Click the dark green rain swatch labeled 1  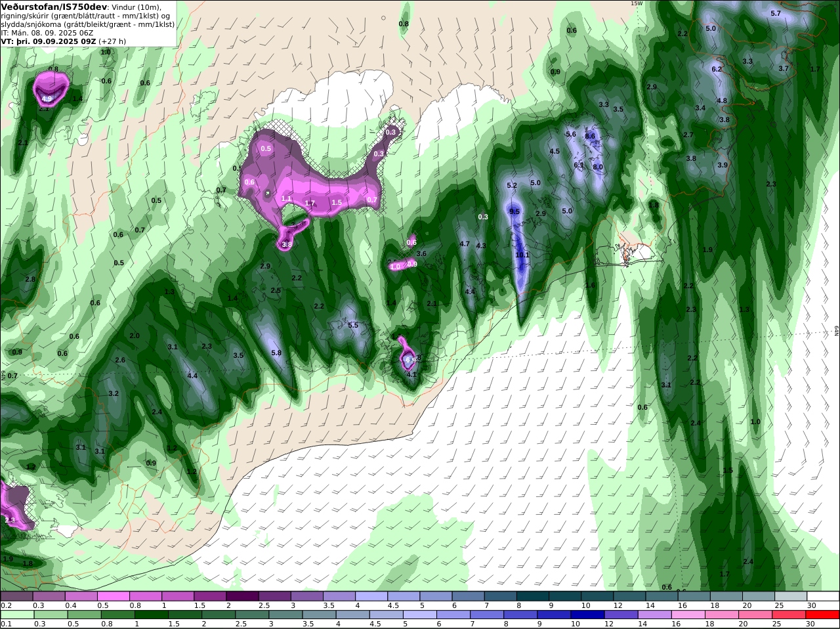[x=150, y=615]
